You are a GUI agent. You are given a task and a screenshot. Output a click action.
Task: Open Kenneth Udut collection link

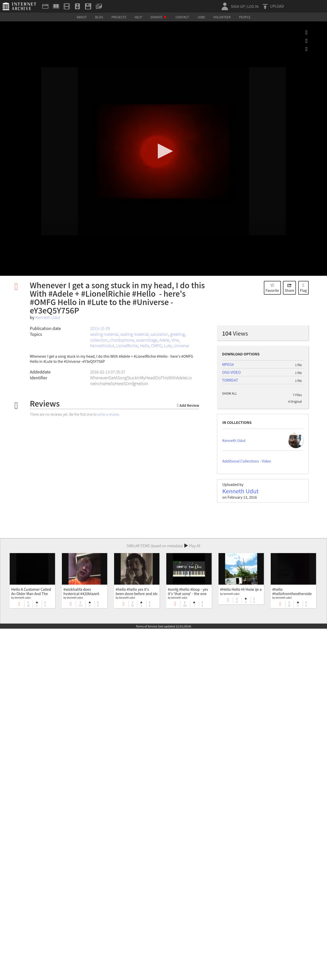234,441
